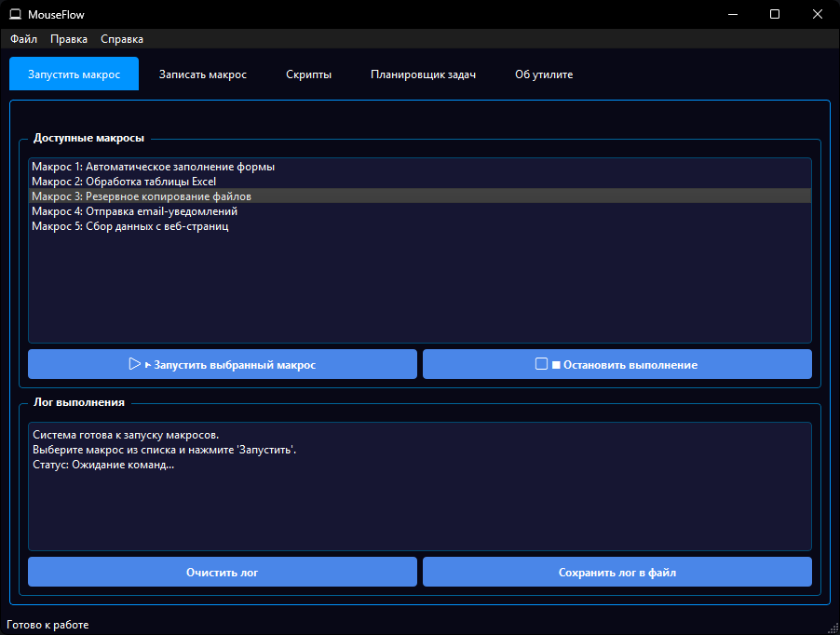Click the Очистить лог button
The height and width of the screenshot is (635, 840).
pos(223,573)
